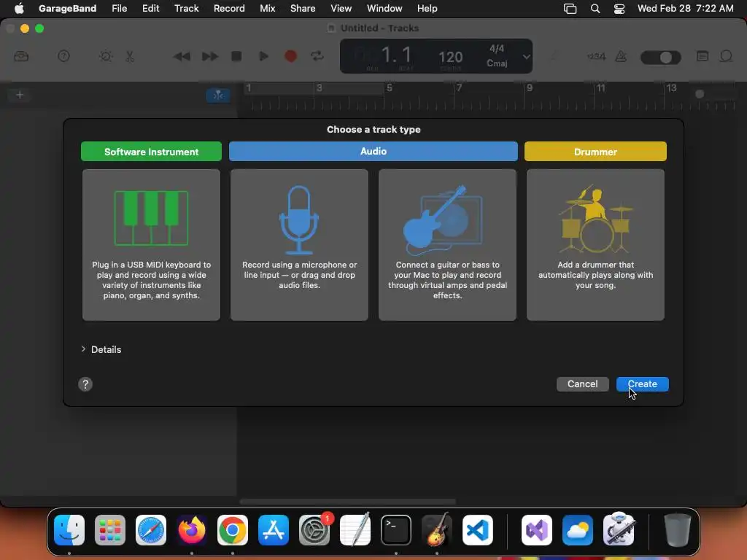Toggle the 1234 count-in button

[596, 56]
